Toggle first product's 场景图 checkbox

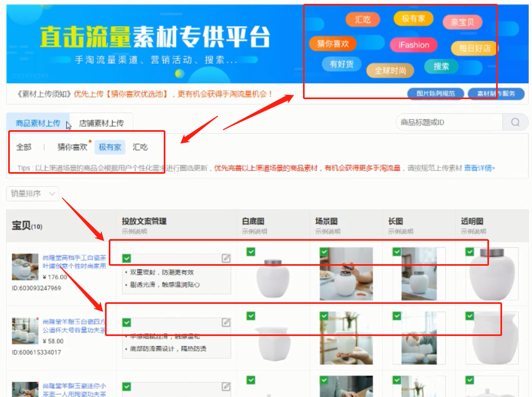tap(324, 252)
